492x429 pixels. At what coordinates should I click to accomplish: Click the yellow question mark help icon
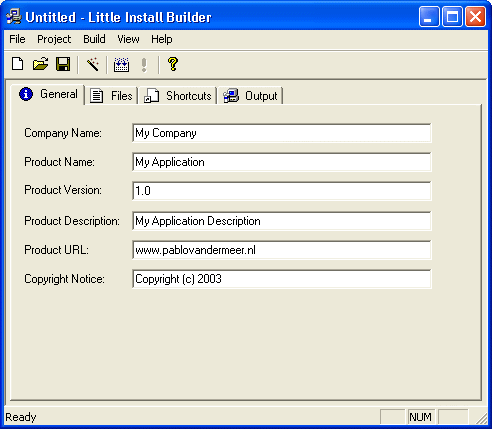(x=173, y=64)
